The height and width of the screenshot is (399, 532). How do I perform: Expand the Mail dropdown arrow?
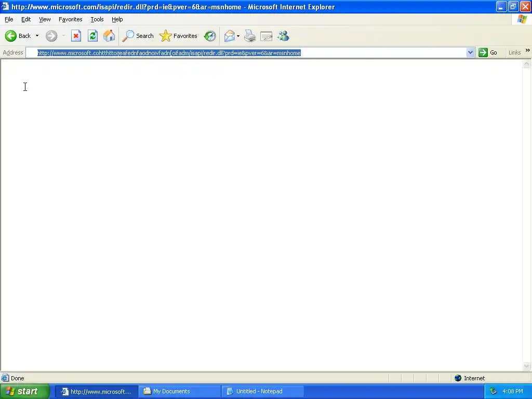pyautogui.click(x=238, y=36)
